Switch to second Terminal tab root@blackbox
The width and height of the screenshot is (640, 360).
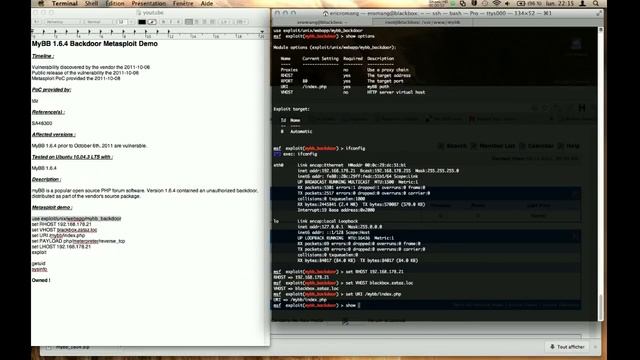pyautogui.click(x=422, y=22)
